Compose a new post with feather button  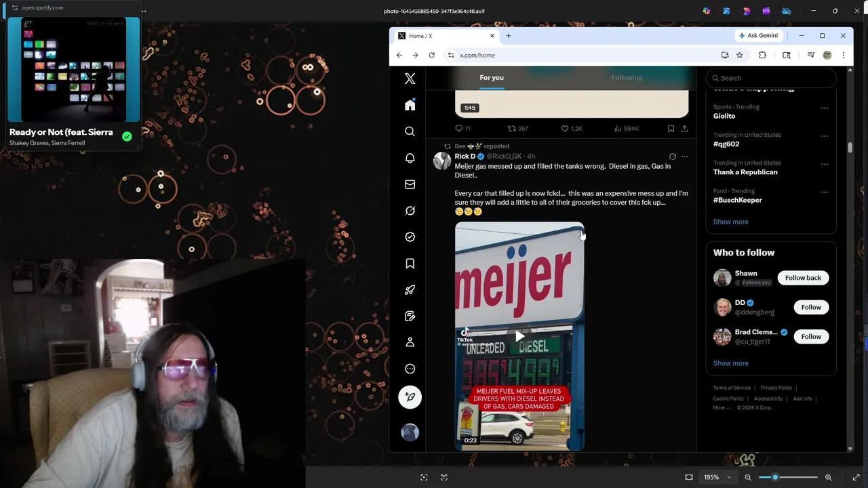(x=410, y=397)
